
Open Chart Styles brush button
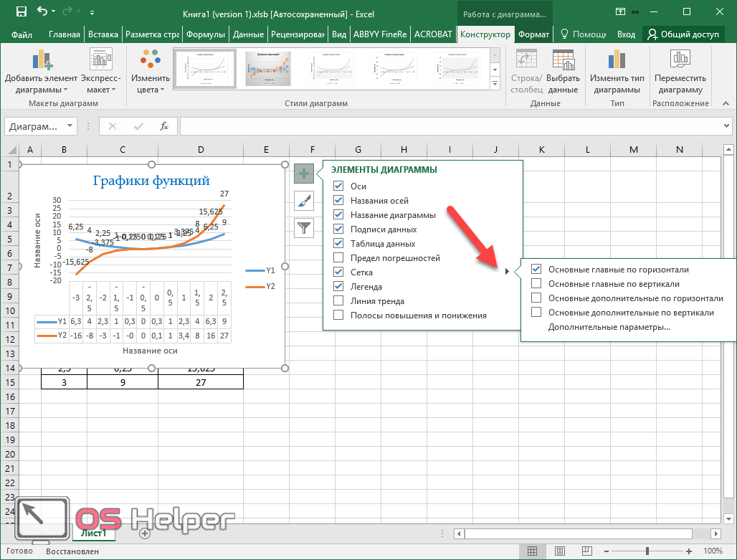tap(304, 201)
